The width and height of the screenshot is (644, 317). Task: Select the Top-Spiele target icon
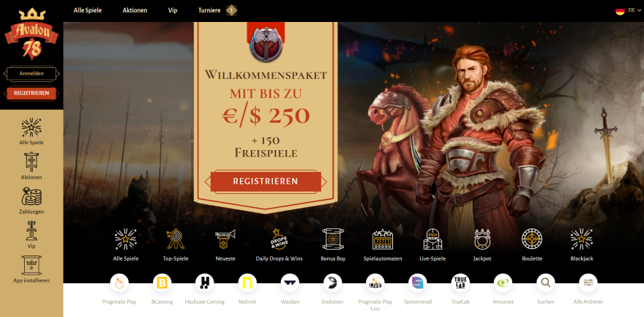176,239
